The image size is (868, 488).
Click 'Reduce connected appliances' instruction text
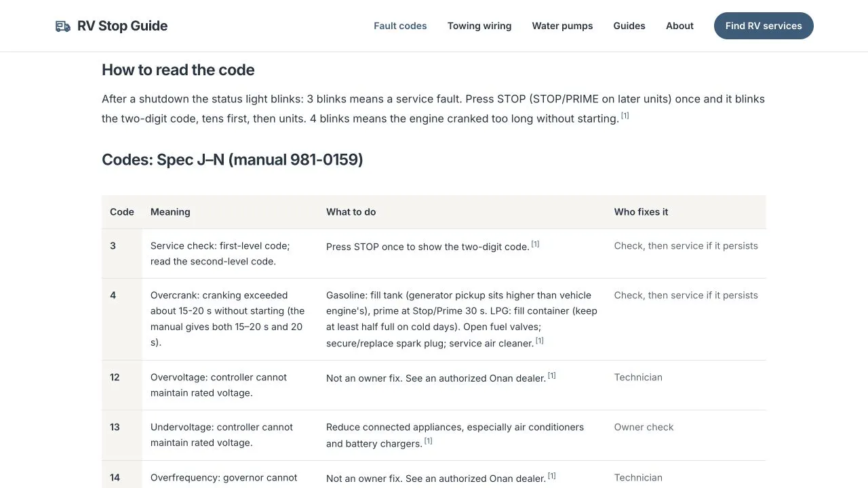(455, 435)
